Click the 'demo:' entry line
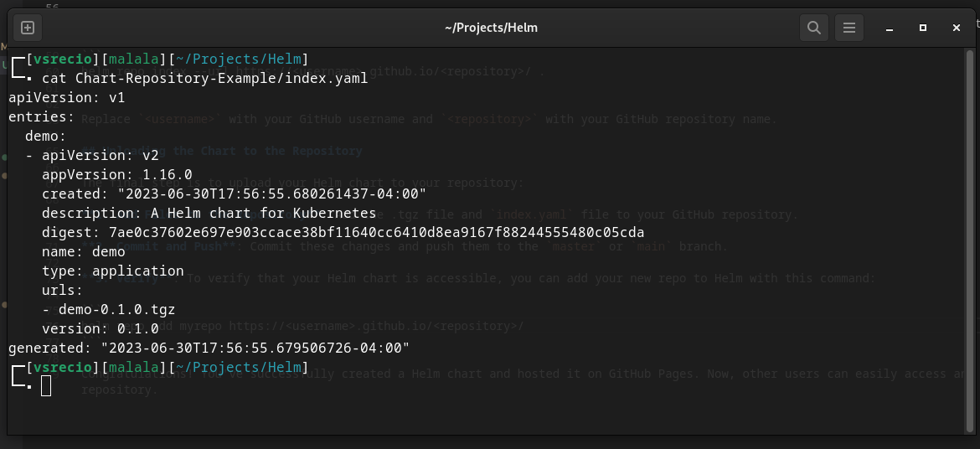 click(x=45, y=137)
